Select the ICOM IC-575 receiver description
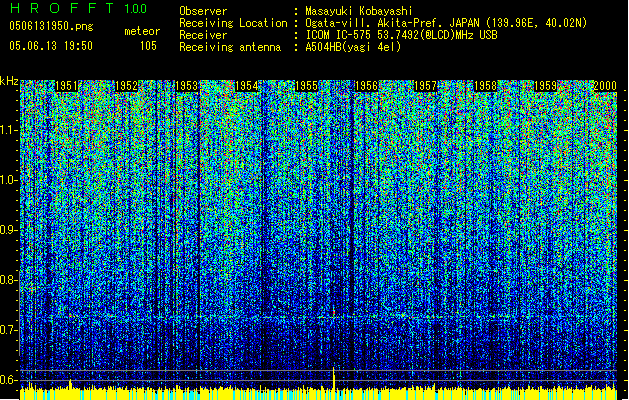This screenshot has height=400, width=629. [x=402, y=35]
